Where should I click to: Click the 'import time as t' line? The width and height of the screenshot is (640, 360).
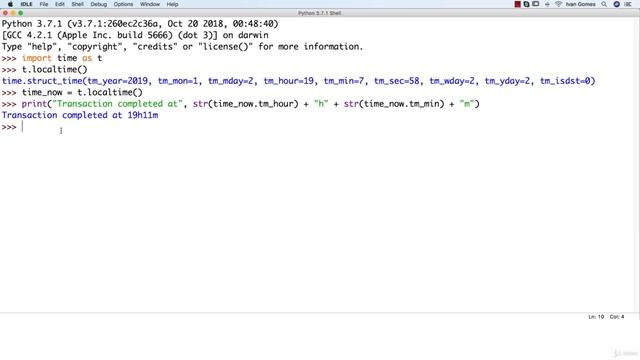pyautogui.click(x=62, y=58)
